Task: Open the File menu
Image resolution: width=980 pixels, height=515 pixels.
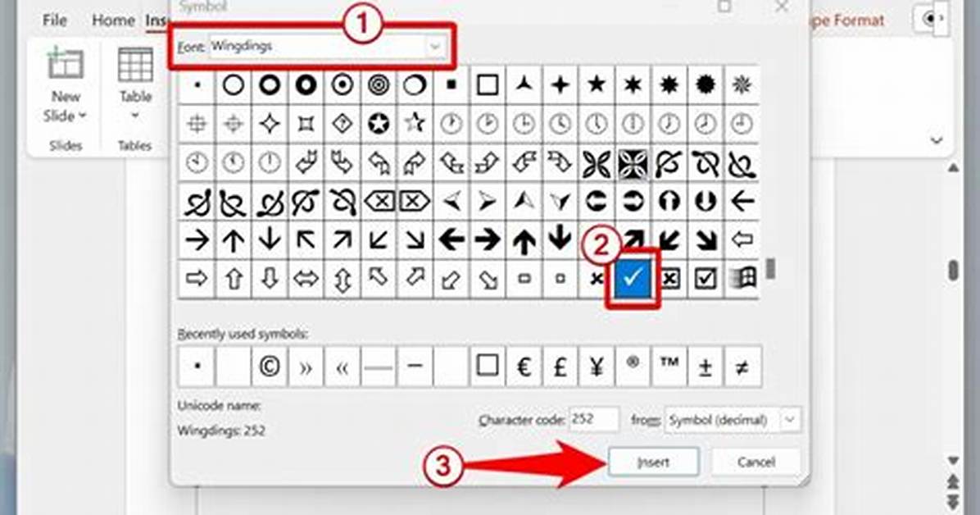Action: [x=54, y=20]
